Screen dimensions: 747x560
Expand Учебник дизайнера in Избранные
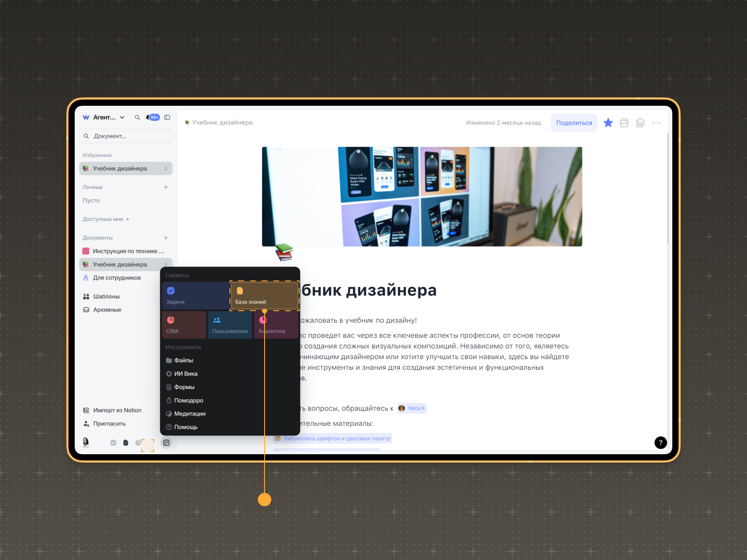[166, 168]
